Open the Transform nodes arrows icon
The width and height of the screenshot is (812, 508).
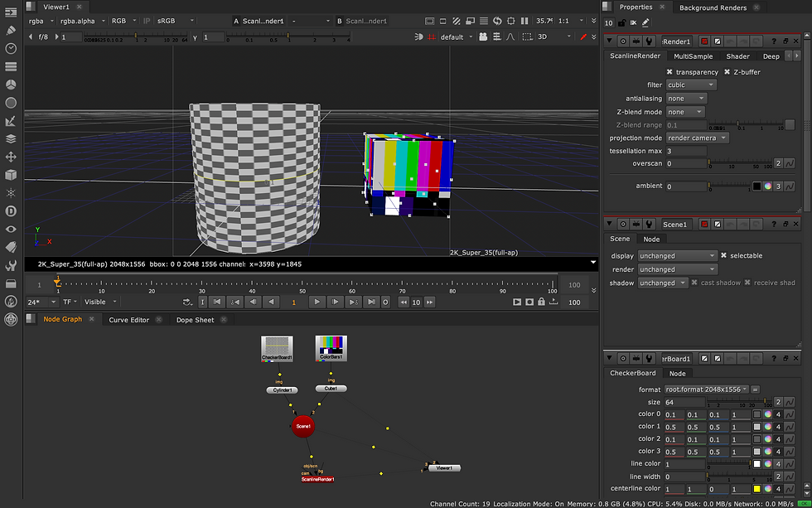tap(10, 157)
